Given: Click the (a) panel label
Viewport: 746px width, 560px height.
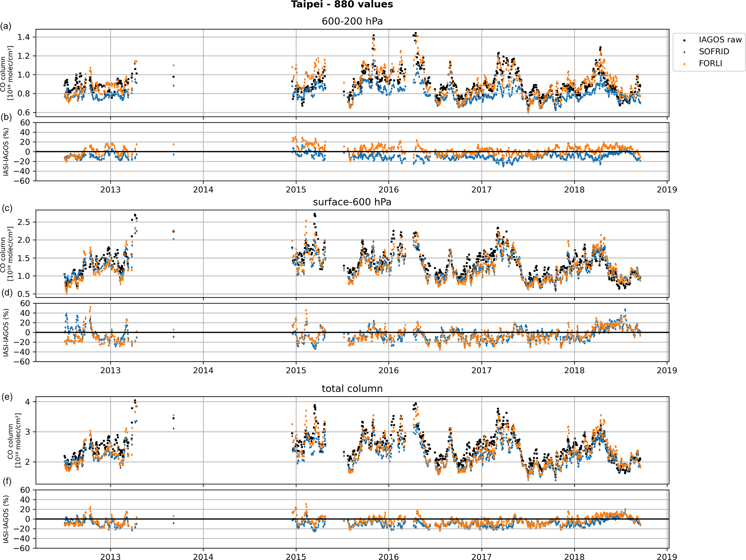Looking at the screenshot, I should 6,26.
